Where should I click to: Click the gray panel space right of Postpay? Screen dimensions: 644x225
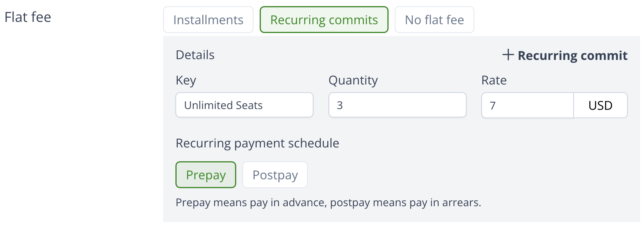[462, 175]
